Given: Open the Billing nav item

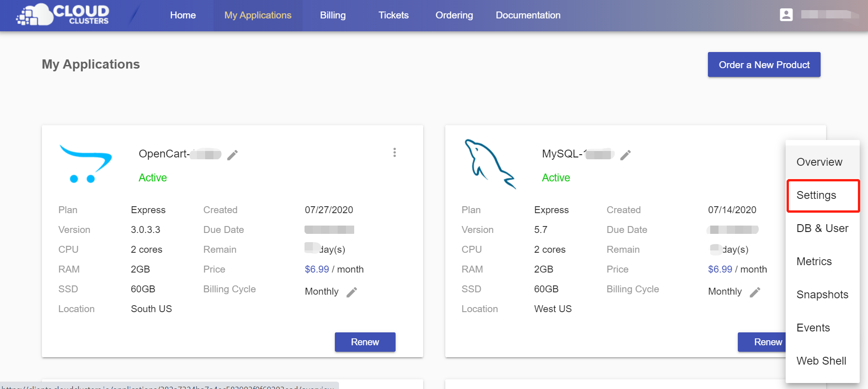Looking at the screenshot, I should tap(333, 15).
